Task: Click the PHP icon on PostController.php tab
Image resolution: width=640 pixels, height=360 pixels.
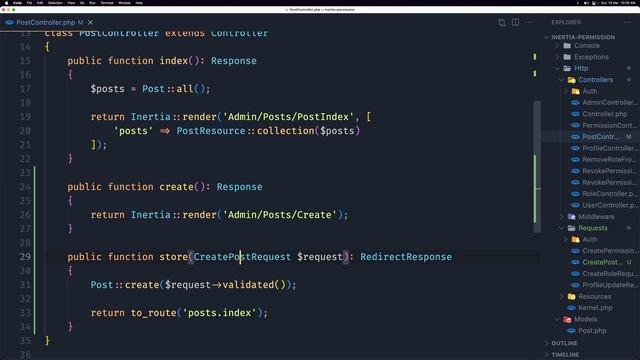Action: click(9, 22)
